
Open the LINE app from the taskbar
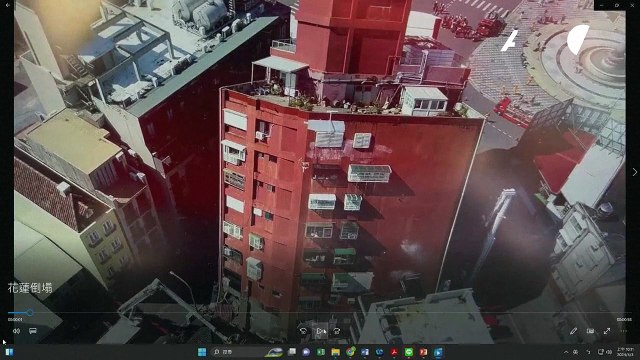point(409,352)
